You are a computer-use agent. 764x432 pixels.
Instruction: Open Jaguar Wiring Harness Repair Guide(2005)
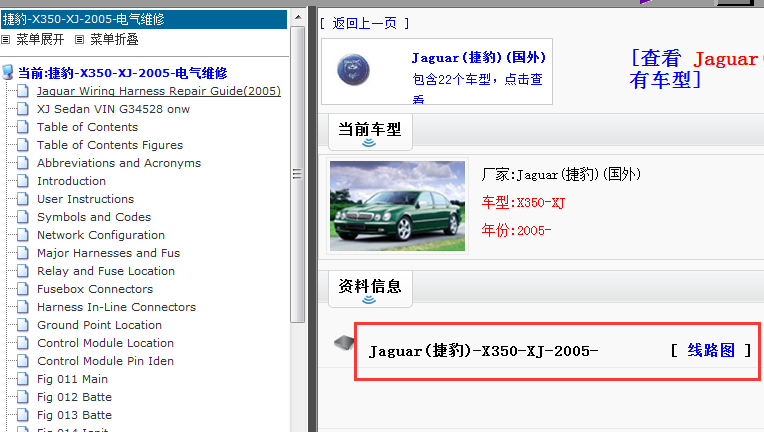click(159, 91)
